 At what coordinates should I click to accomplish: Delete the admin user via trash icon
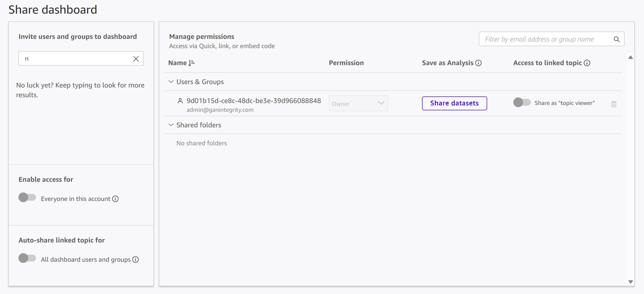[614, 104]
